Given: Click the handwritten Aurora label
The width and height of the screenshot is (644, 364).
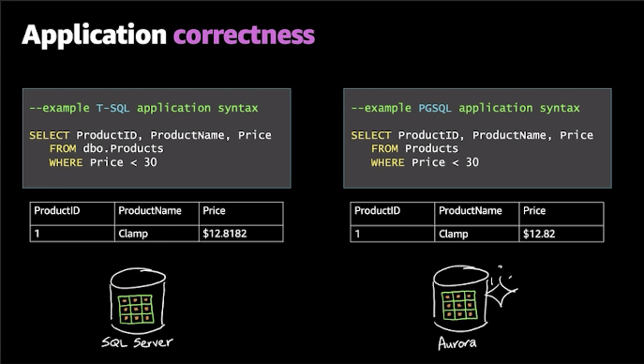Looking at the screenshot, I should [x=457, y=343].
